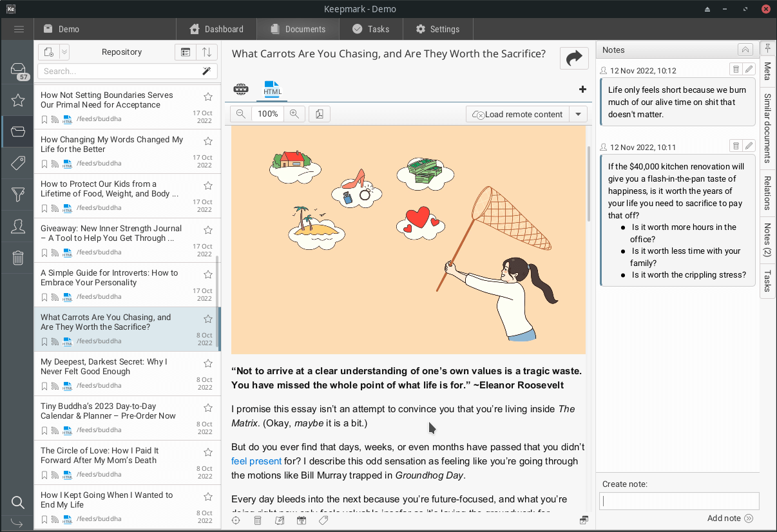
Task: Open the filter funnel in left sidebar
Action: (18, 195)
